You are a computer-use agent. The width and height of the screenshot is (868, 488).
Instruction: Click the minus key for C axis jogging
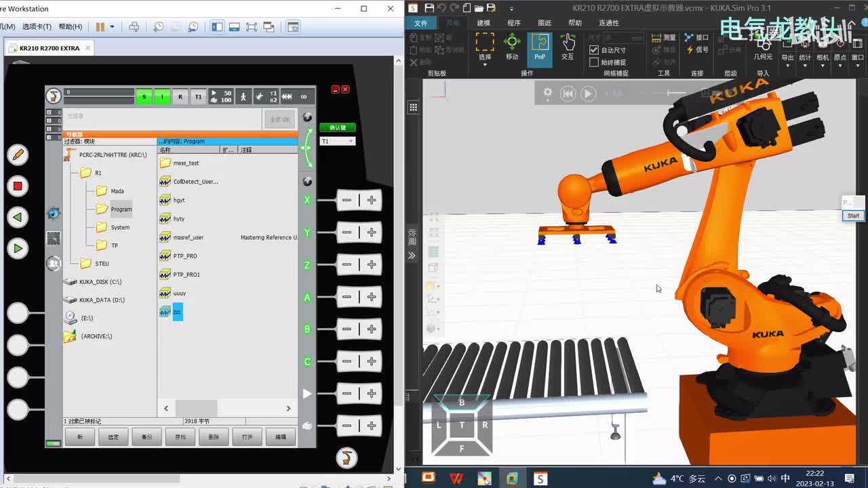coord(347,361)
